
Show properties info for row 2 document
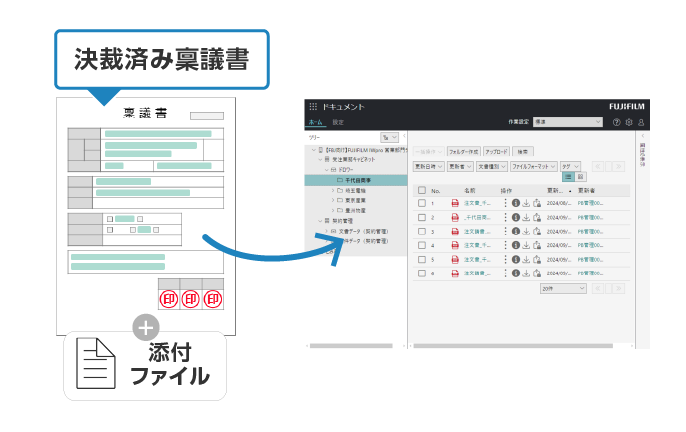516,217
